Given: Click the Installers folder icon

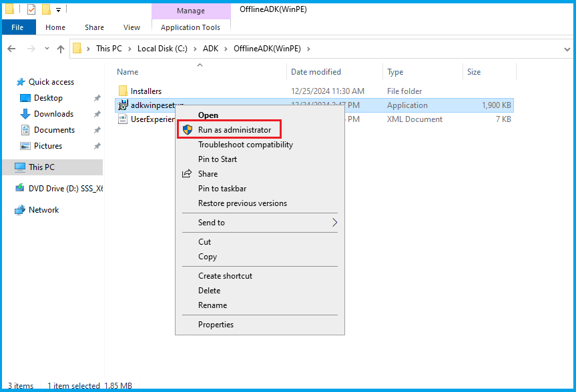Looking at the screenshot, I should point(123,91).
